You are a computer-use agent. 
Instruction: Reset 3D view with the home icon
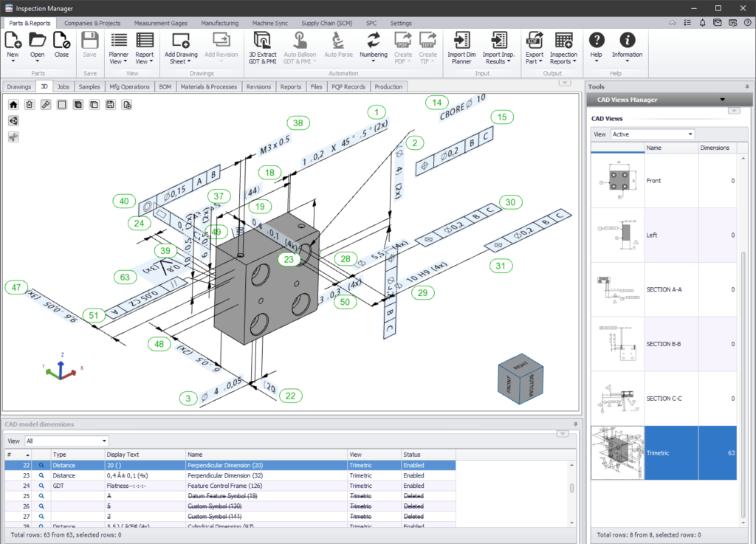pos(13,105)
